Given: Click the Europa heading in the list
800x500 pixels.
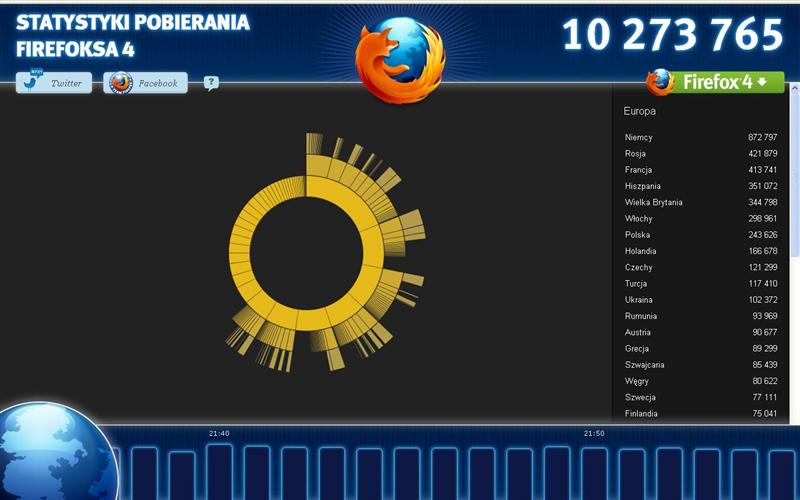Looking at the screenshot, I should (639, 111).
